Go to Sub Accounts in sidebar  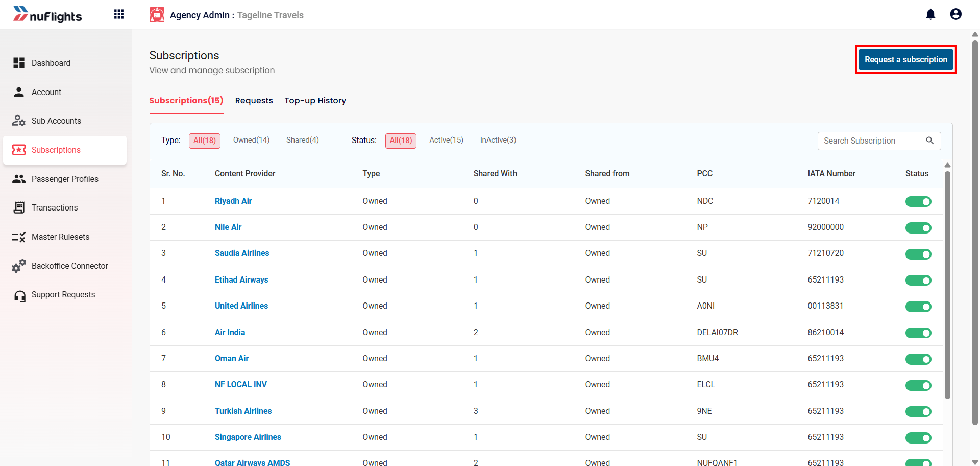coord(65,121)
